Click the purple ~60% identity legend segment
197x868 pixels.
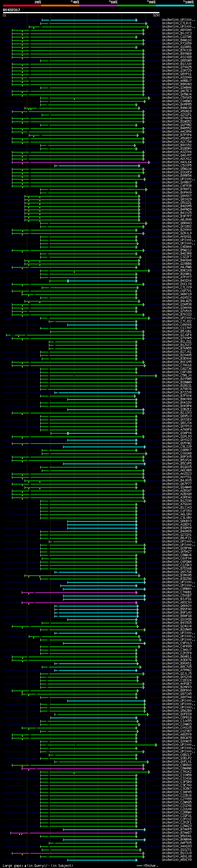(x=98, y=6)
